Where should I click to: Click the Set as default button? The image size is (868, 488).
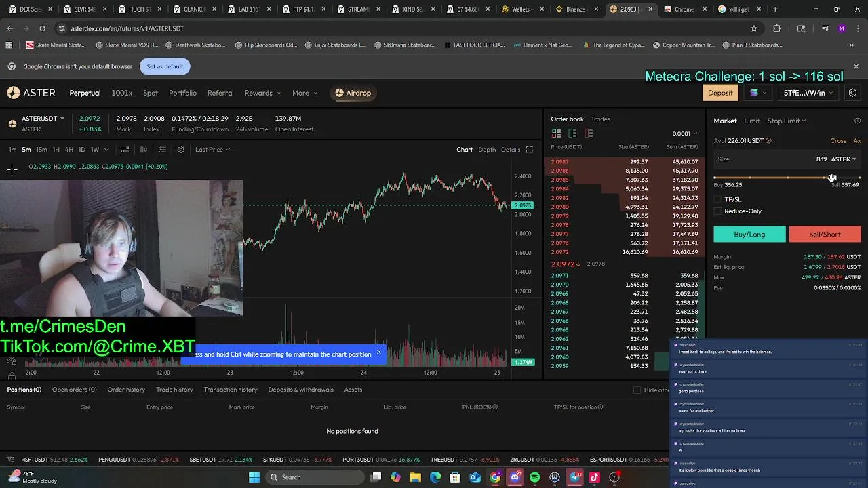coord(165,66)
